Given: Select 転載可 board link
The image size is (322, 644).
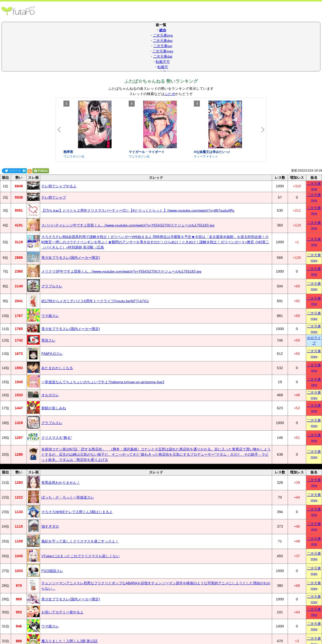Looking at the screenshot, I should (163, 67).
